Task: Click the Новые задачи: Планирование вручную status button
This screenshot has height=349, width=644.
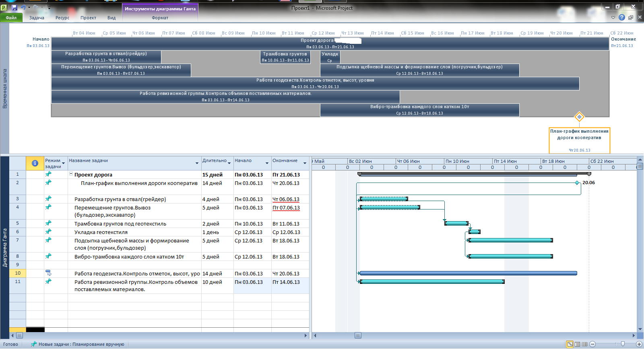Action: pyautogui.click(x=77, y=344)
